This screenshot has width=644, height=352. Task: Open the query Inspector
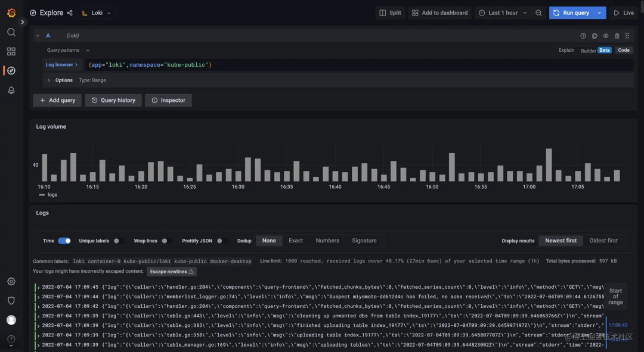[168, 100]
